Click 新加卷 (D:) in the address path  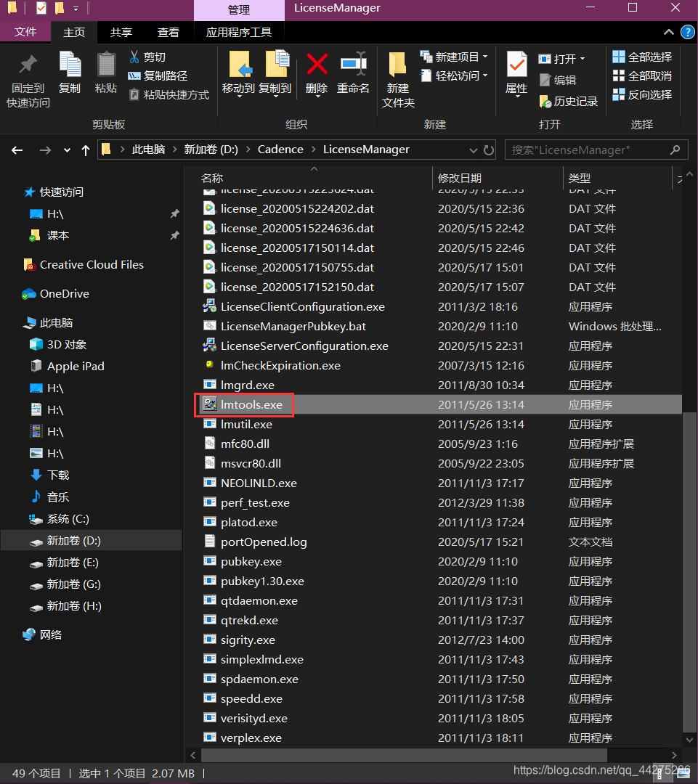[211, 150]
